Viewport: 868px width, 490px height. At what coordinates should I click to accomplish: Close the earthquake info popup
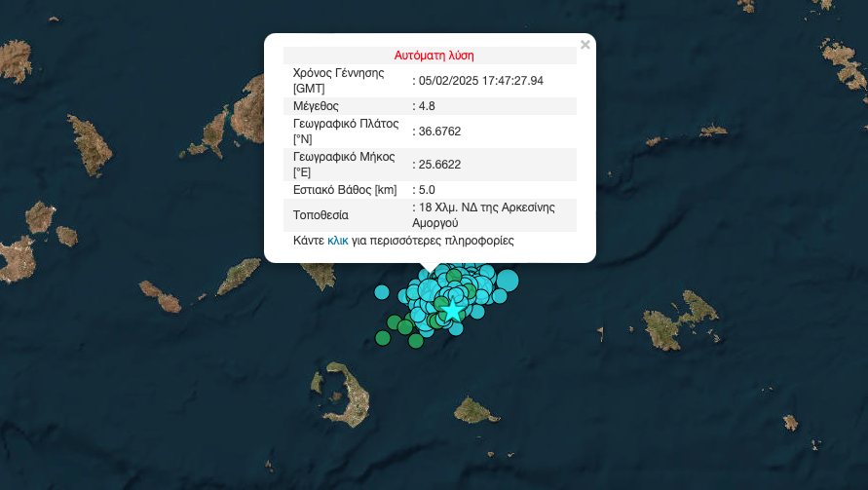click(x=585, y=45)
